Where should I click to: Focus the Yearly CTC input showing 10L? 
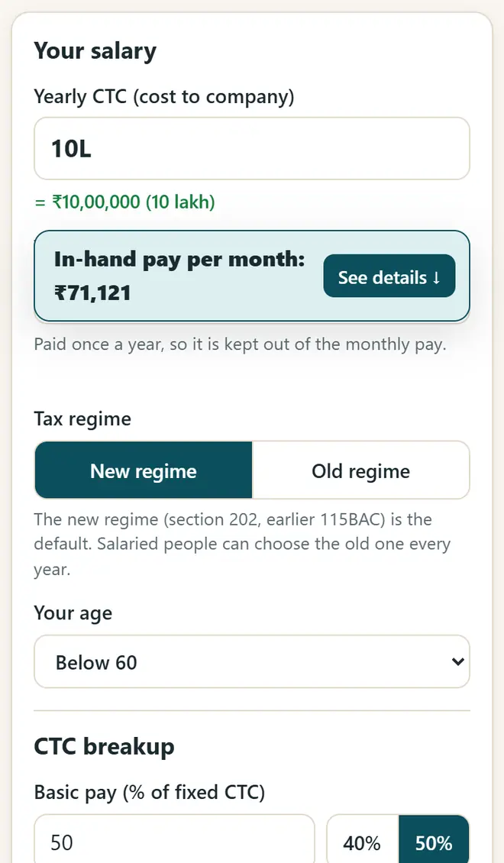tap(252, 149)
